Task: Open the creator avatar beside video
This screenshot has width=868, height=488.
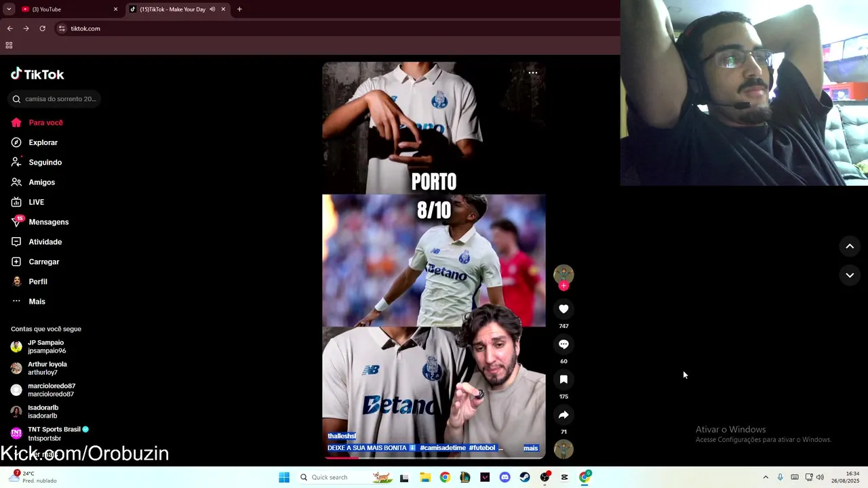Action: pos(564,274)
